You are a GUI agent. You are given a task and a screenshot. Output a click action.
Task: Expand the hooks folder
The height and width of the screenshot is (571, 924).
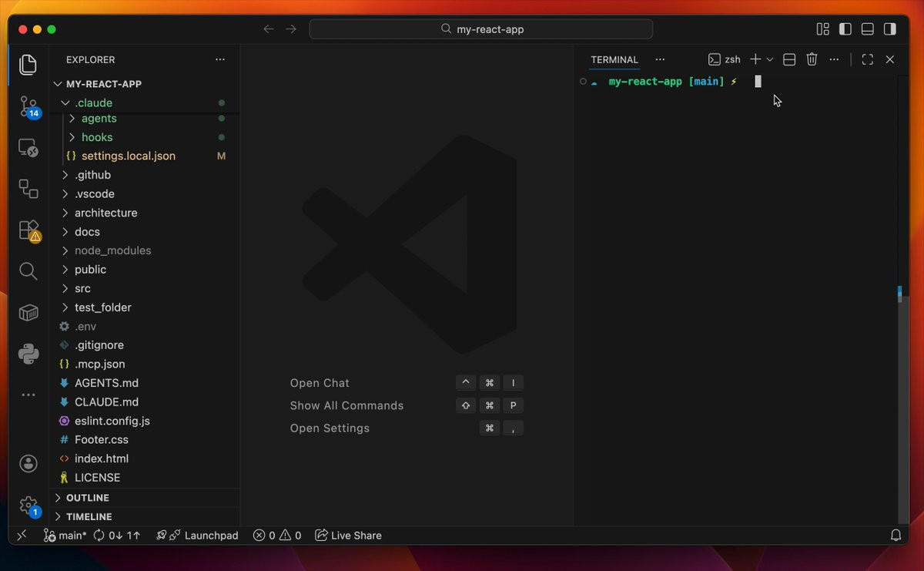point(145,137)
